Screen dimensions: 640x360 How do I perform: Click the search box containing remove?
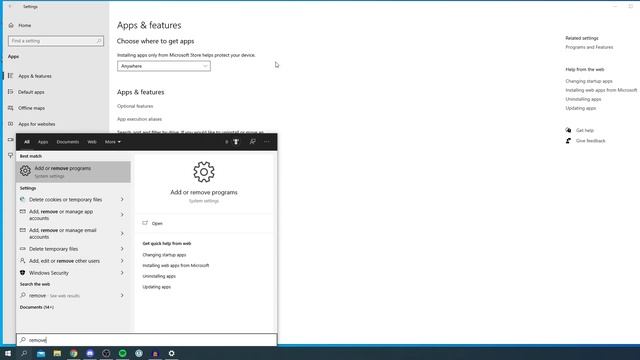coord(147,340)
